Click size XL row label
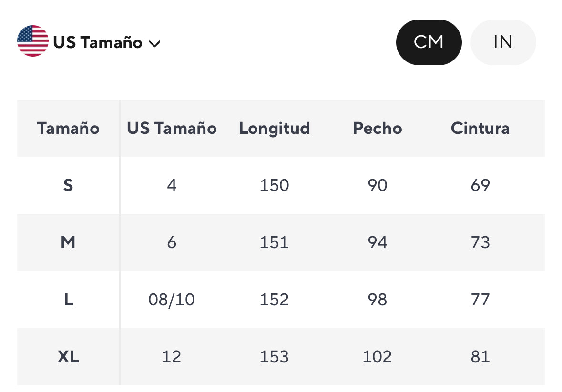Image resolution: width=562 pixels, height=392 pixels. coord(68,357)
